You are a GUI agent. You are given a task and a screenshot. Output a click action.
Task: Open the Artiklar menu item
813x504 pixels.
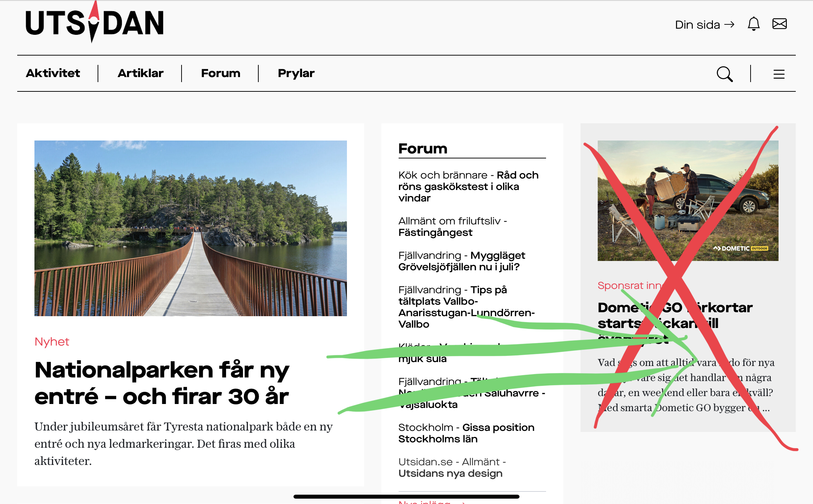pyautogui.click(x=140, y=73)
